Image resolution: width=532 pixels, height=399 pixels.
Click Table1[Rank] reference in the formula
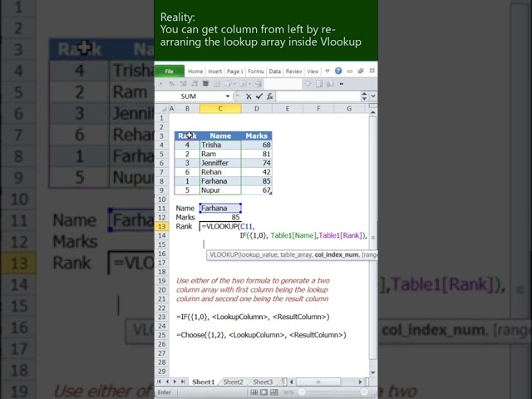tap(340, 235)
